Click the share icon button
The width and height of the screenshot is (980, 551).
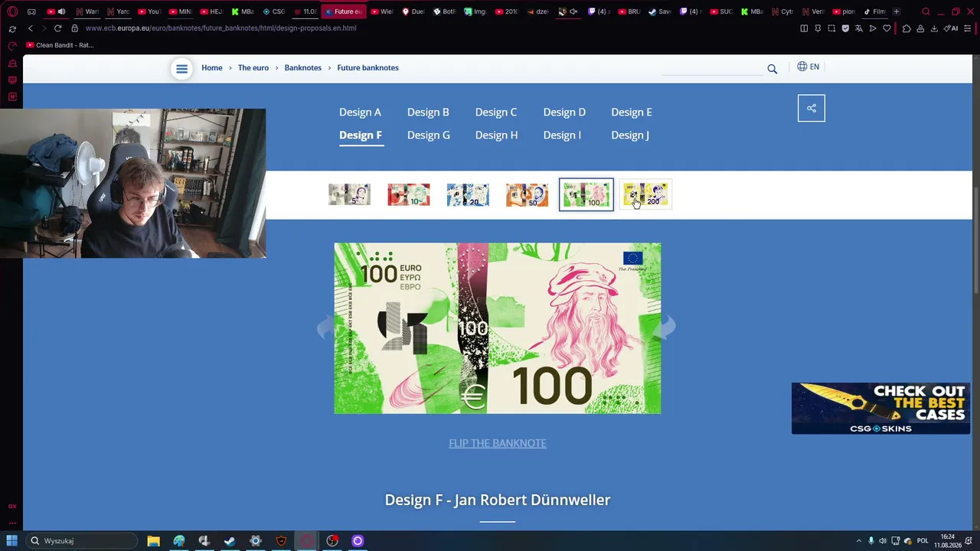click(x=812, y=108)
